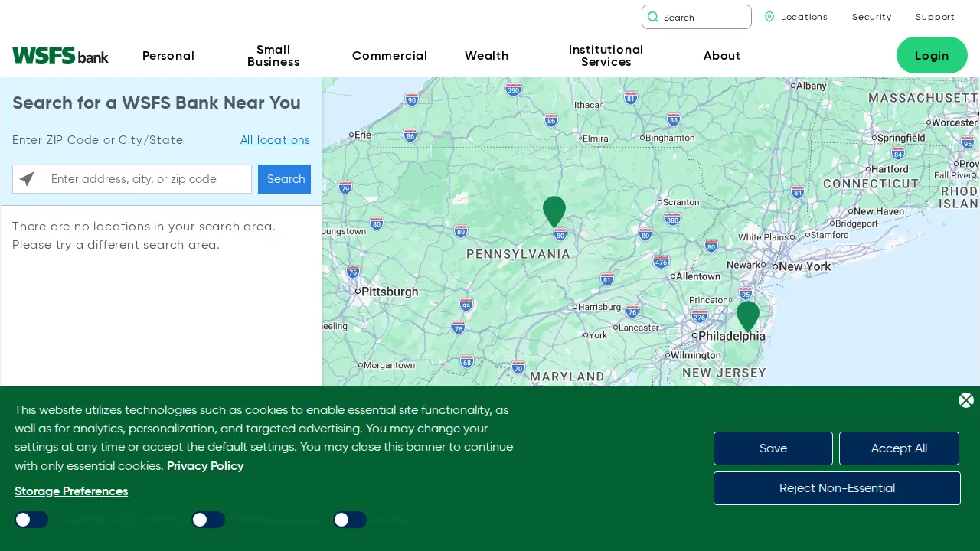This screenshot has height=551, width=980.
Task: Open the Security link
Action: (872, 17)
